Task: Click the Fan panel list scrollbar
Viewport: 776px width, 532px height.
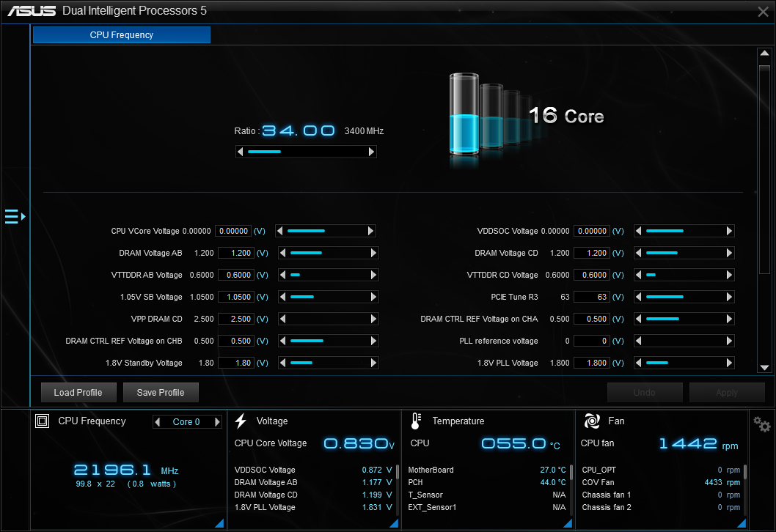Action: [744, 472]
